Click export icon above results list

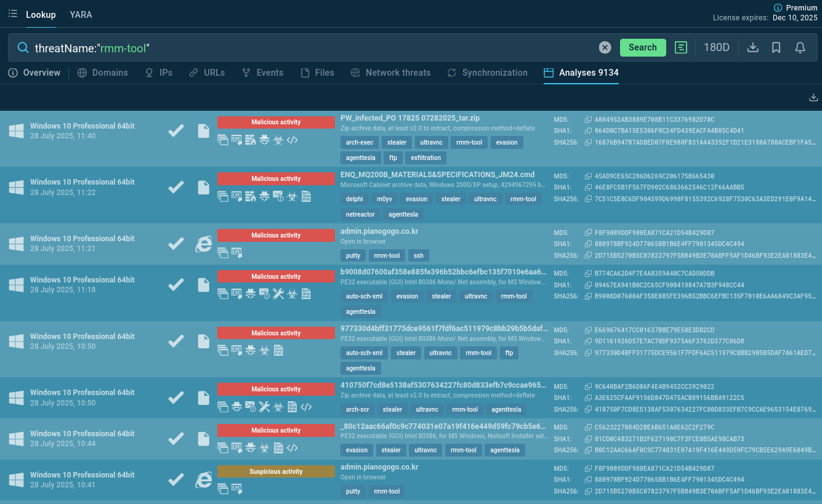coord(813,97)
